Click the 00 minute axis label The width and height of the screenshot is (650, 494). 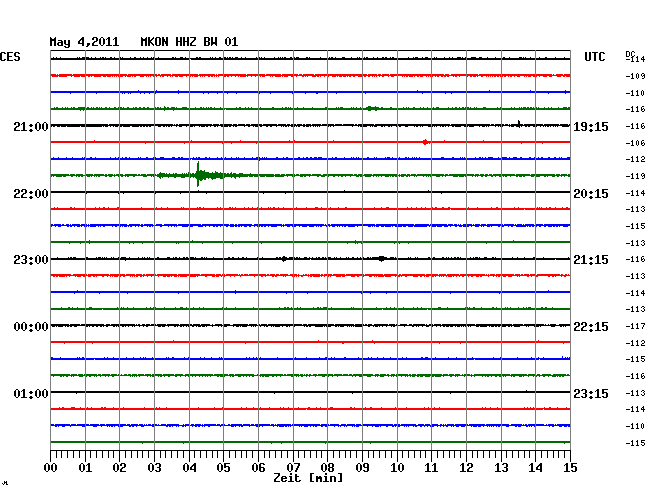51,468
